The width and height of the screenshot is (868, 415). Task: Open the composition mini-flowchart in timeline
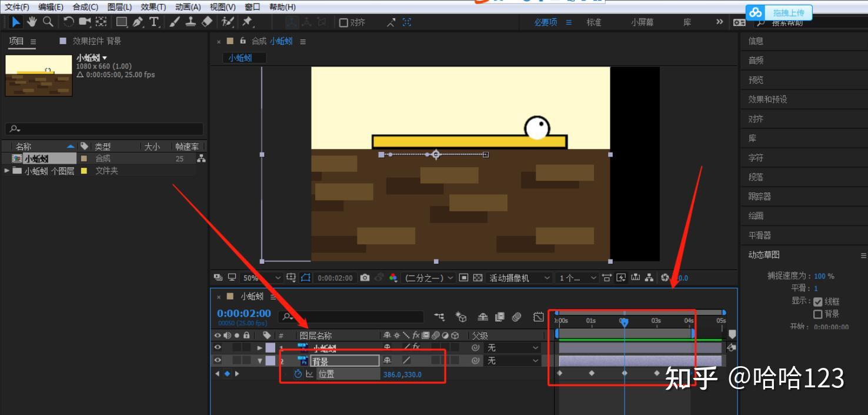point(439,317)
